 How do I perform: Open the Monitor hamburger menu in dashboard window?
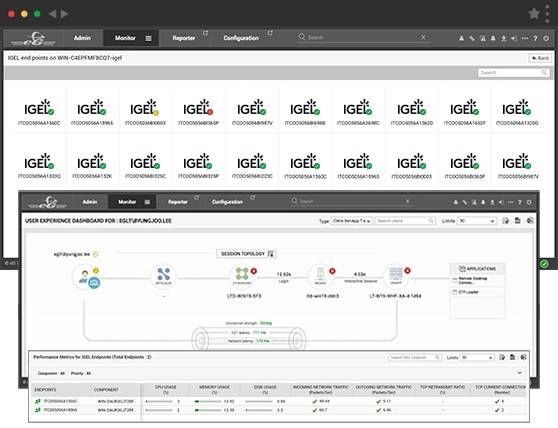[147, 202]
